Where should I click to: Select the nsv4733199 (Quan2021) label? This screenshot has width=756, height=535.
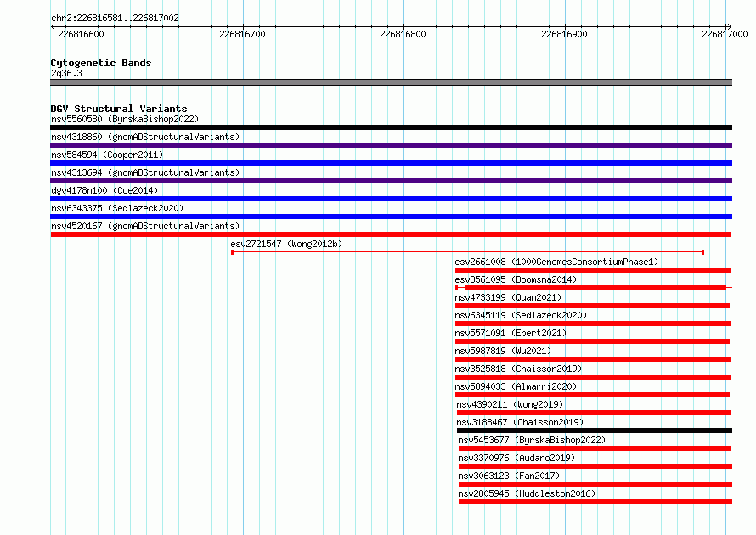click(508, 297)
